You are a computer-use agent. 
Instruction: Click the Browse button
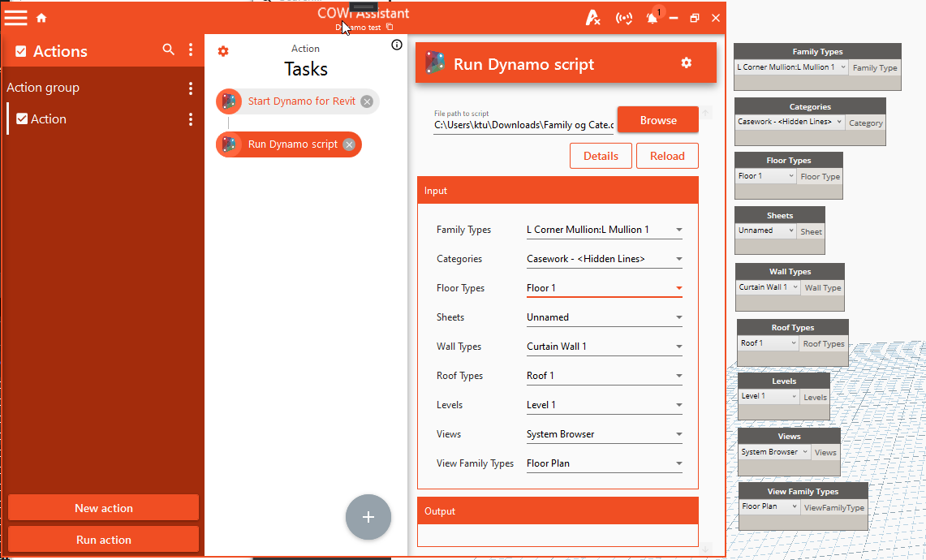pyautogui.click(x=657, y=120)
